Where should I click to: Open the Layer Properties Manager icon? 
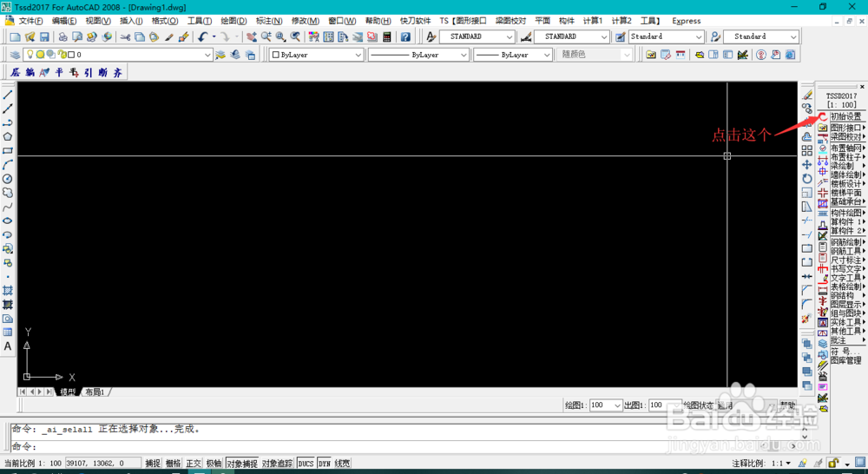15,55
